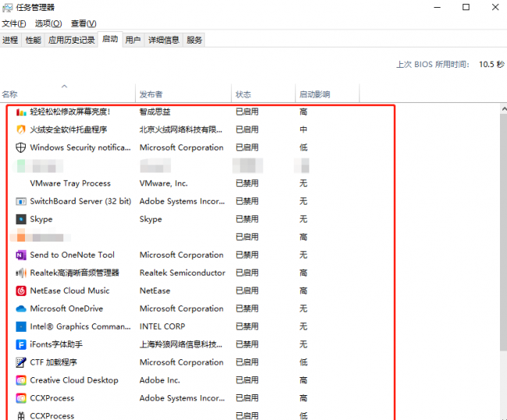Screen dimensions: 507x420
Task: Switch to the 详细信息 tab
Action: pyautogui.click(x=164, y=40)
